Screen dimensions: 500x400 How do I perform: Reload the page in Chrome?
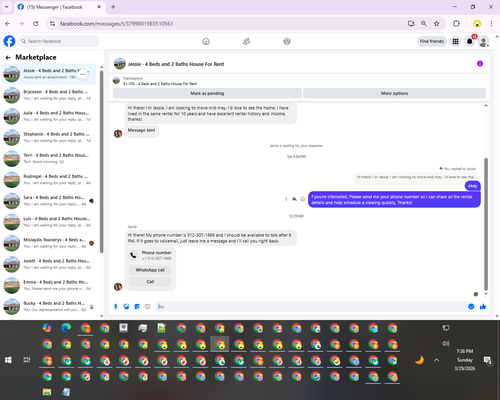36,24
